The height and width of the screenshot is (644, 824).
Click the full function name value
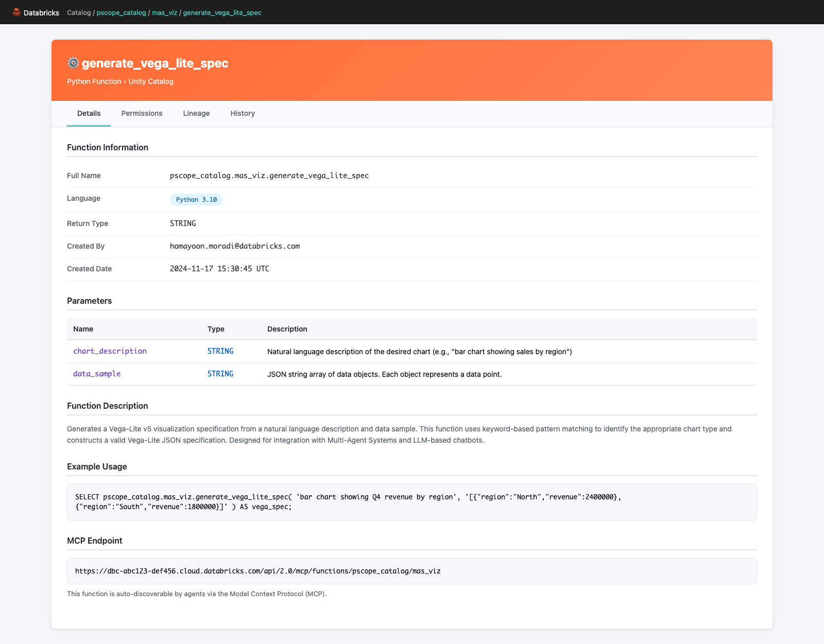(269, 176)
